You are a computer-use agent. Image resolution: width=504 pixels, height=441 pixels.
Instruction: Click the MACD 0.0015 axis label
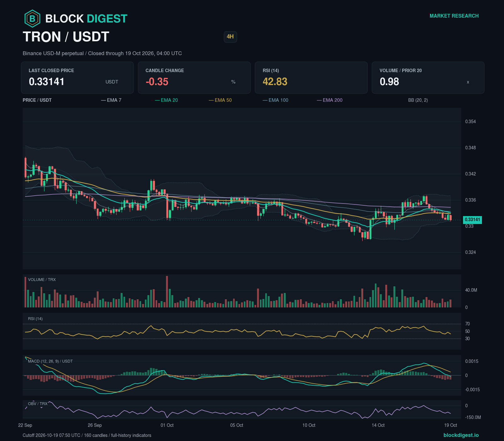472,361
